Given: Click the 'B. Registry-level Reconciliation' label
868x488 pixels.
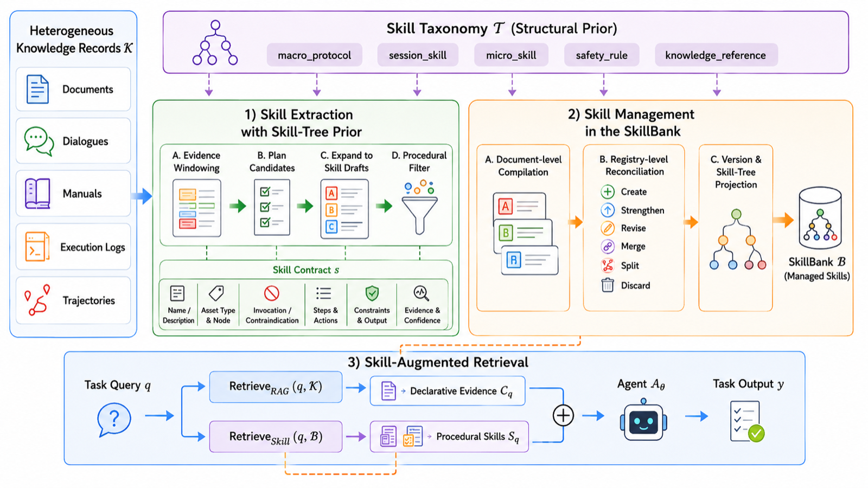Looking at the screenshot, I should [634, 165].
